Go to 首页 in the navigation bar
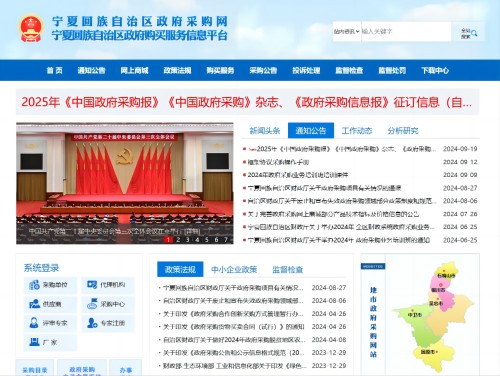 (x=54, y=70)
